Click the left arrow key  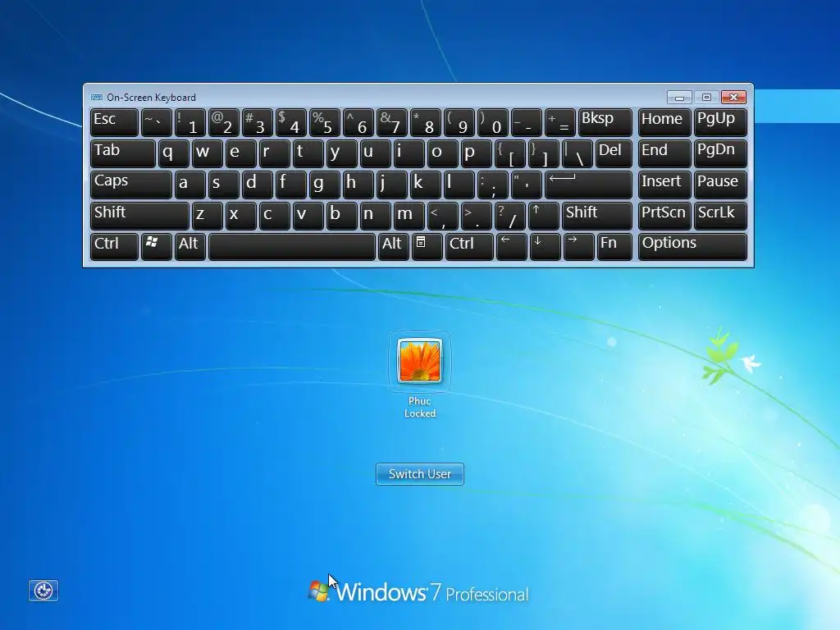(512, 246)
